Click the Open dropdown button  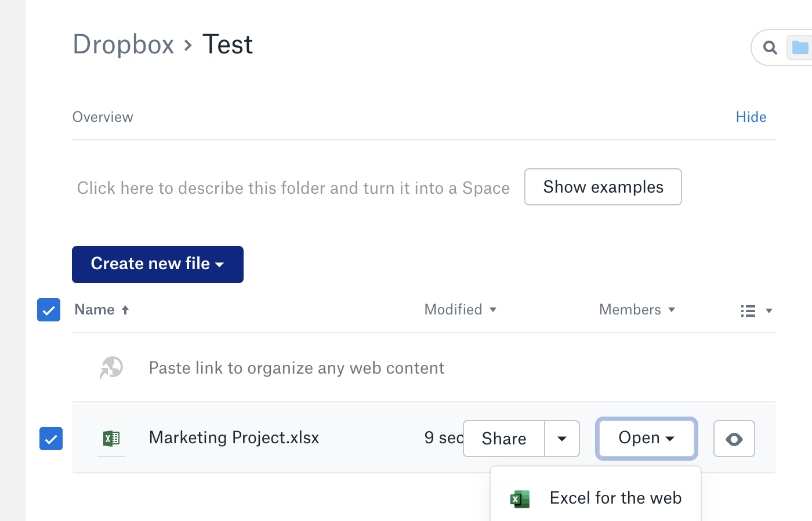646,439
